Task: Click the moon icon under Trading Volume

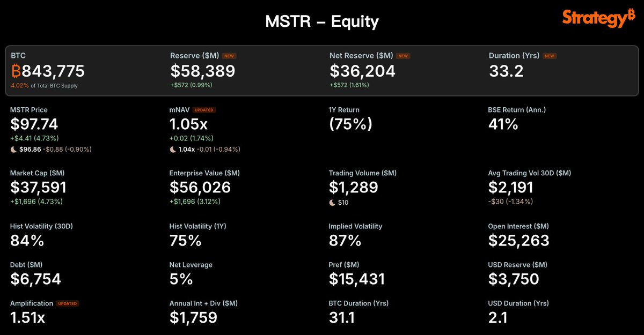Action: click(x=332, y=203)
